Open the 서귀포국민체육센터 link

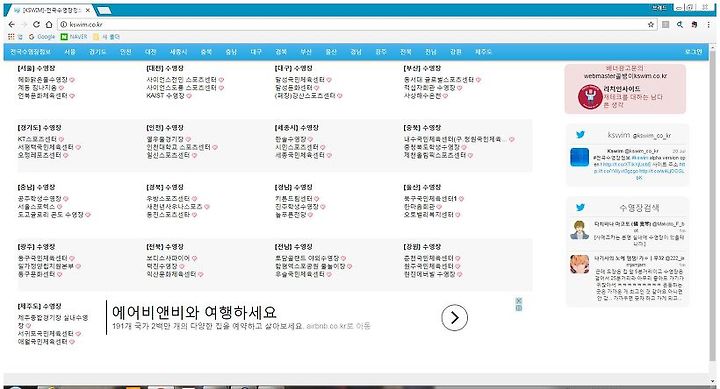pyautogui.click(x=45, y=333)
